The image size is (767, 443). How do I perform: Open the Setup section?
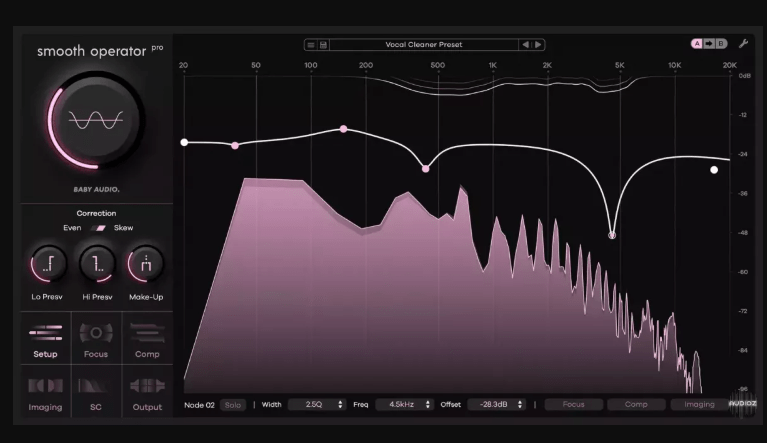point(45,338)
